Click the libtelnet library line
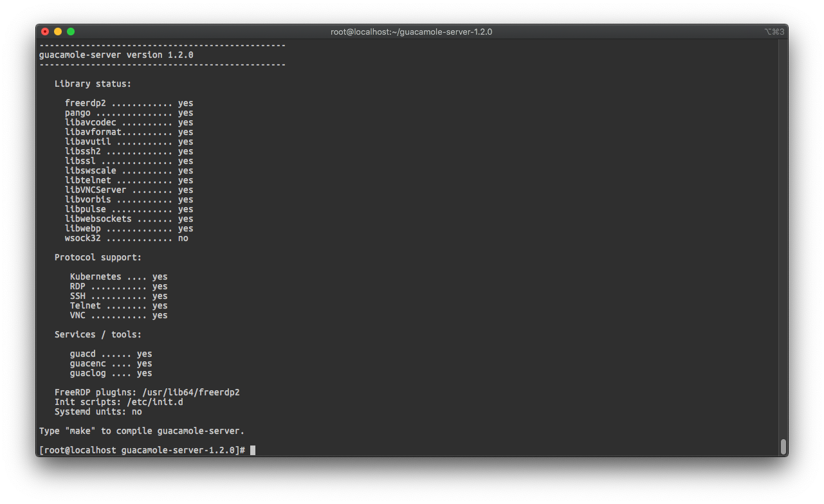Screen dimensions: 824x504 click(129, 180)
